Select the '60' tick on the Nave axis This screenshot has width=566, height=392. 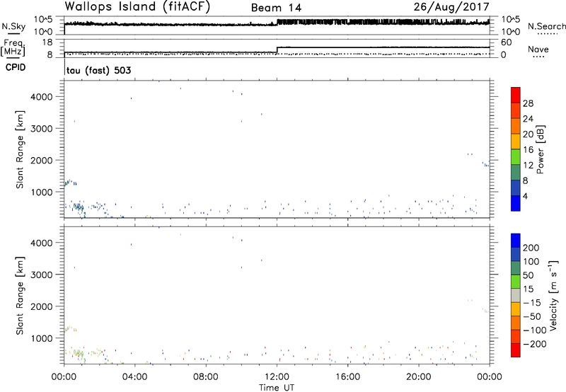pyautogui.click(x=506, y=42)
